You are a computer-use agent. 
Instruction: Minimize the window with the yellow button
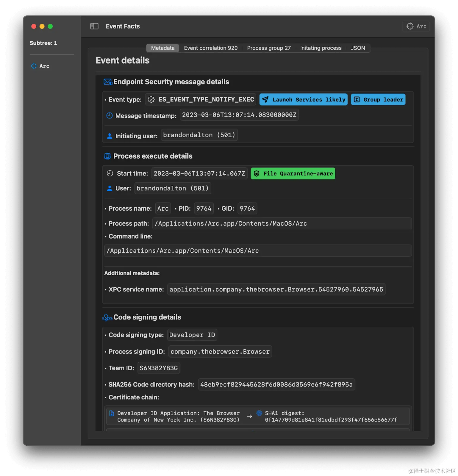[42, 26]
